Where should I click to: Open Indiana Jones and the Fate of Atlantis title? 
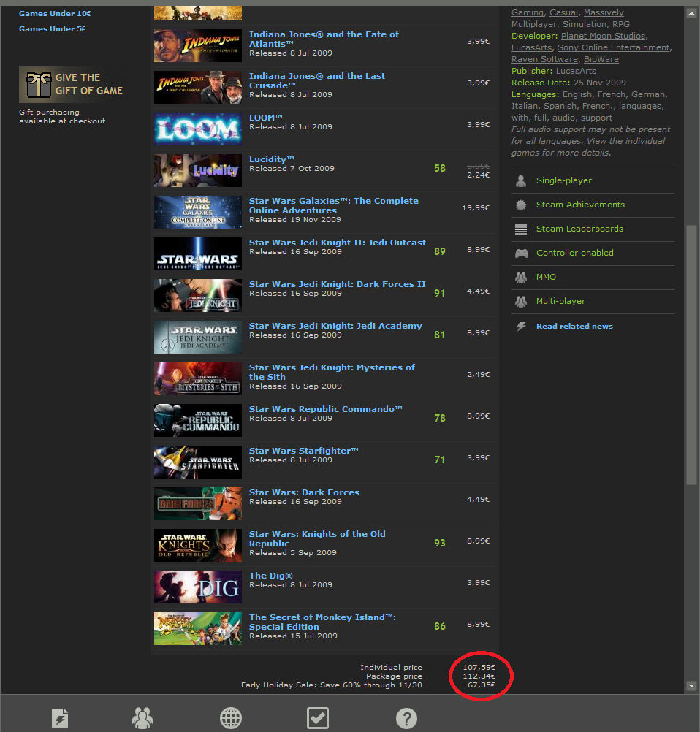324,39
